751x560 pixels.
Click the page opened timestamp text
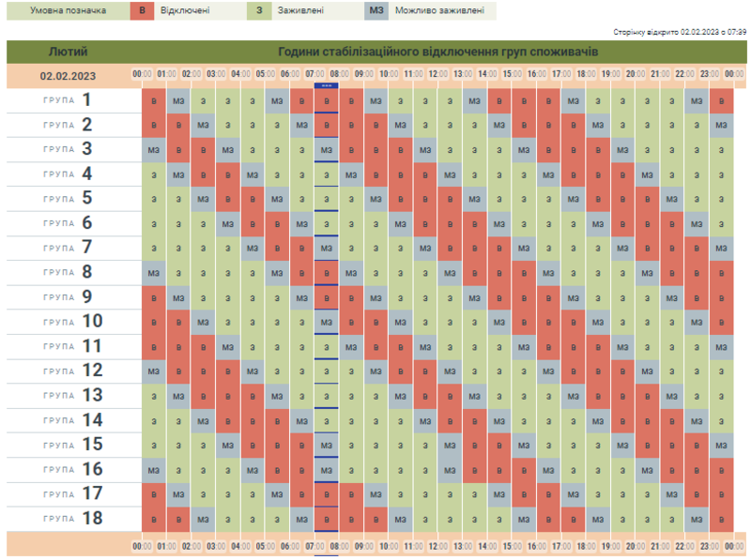(680, 31)
